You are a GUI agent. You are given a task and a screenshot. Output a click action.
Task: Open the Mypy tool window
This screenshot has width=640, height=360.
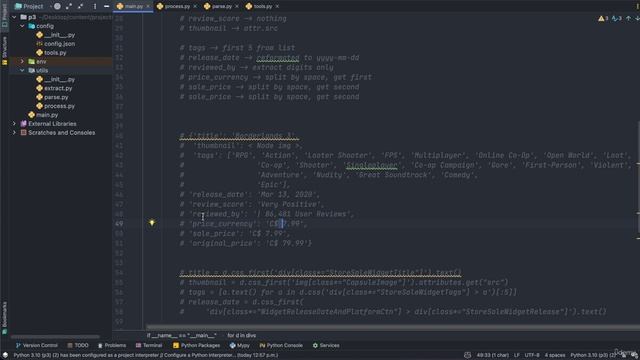pyautogui.click(x=240, y=345)
